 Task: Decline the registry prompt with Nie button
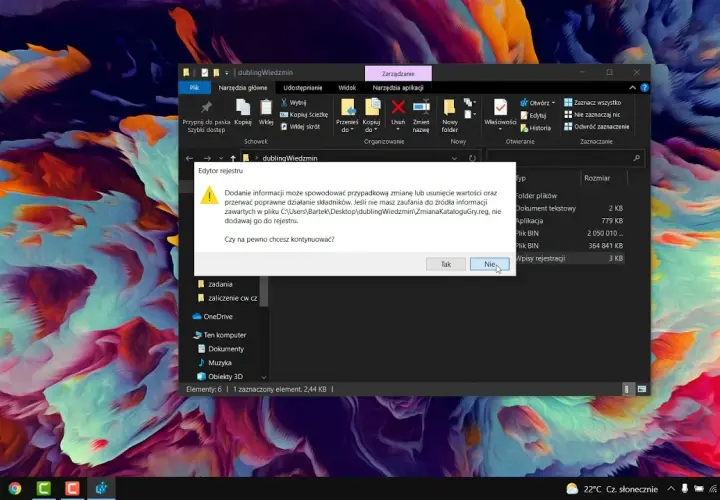(x=489, y=264)
